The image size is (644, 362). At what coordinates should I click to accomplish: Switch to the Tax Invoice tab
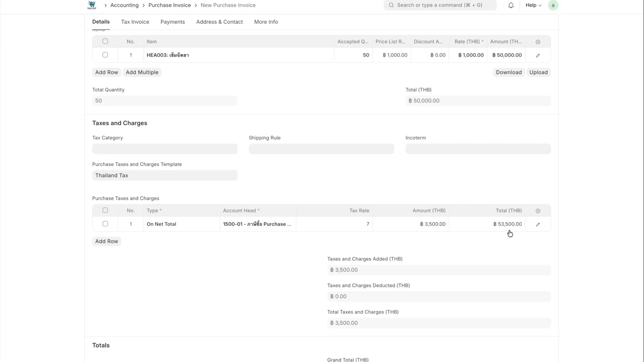135,22
